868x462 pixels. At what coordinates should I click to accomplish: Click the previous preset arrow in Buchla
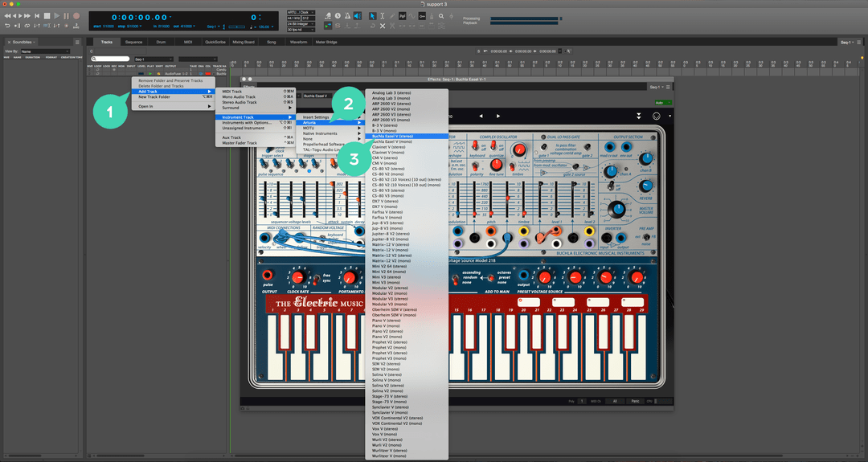481,117
